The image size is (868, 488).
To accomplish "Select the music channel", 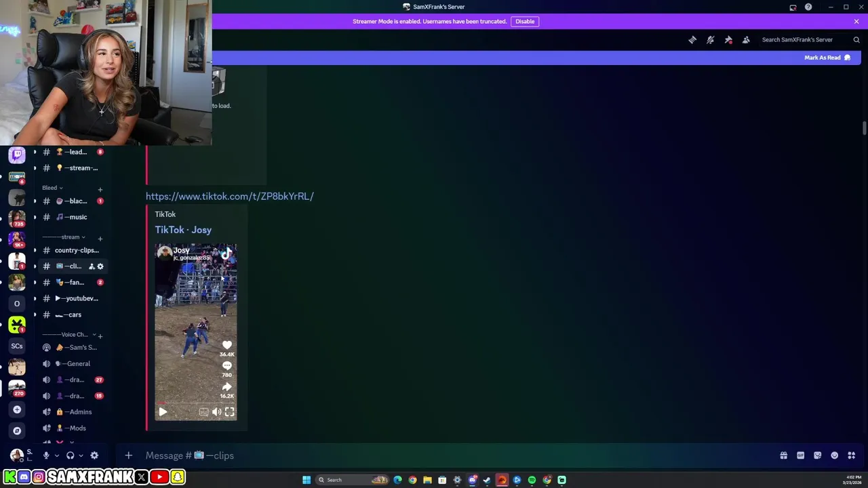I will [73, 217].
